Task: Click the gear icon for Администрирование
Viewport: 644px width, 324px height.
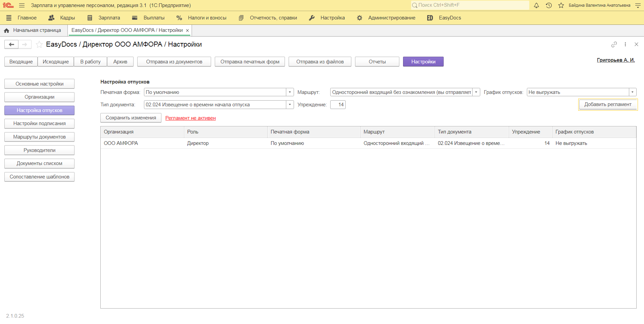Action: point(359,18)
